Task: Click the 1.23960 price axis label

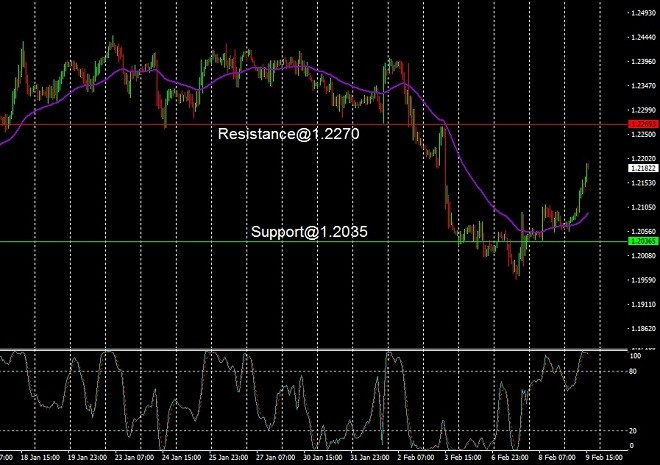Action: click(x=644, y=61)
